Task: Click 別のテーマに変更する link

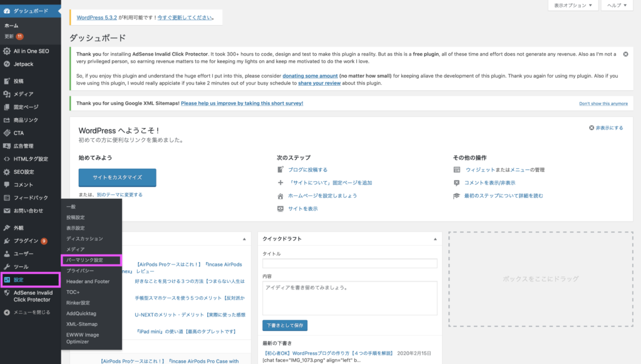Action: coord(120,195)
